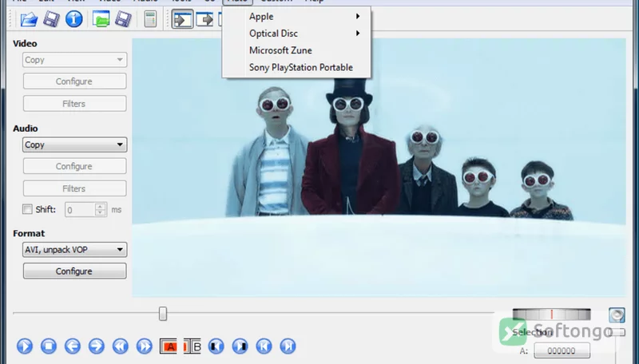The height and width of the screenshot is (364, 639).
Task: Click the Stop playback button
Action: click(49, 346)
